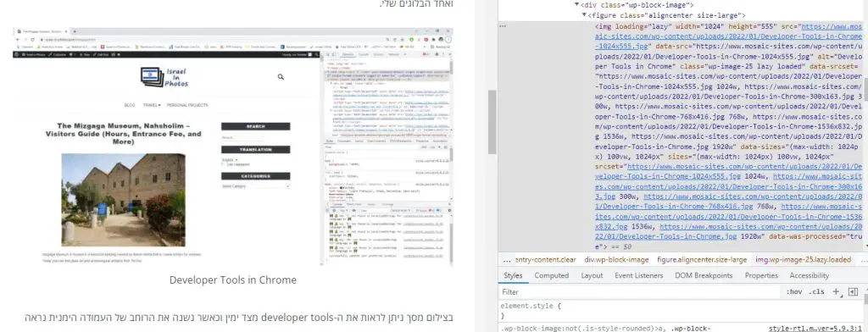Collapse the figure aligncenter size-large node
868x332 pixels.
[583, 15]
